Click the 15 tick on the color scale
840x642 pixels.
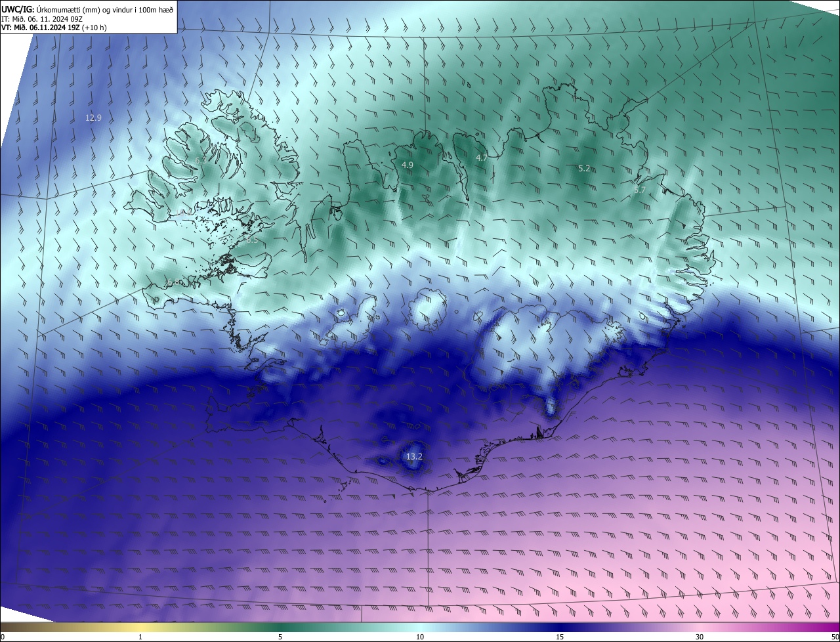coord(560,637)
